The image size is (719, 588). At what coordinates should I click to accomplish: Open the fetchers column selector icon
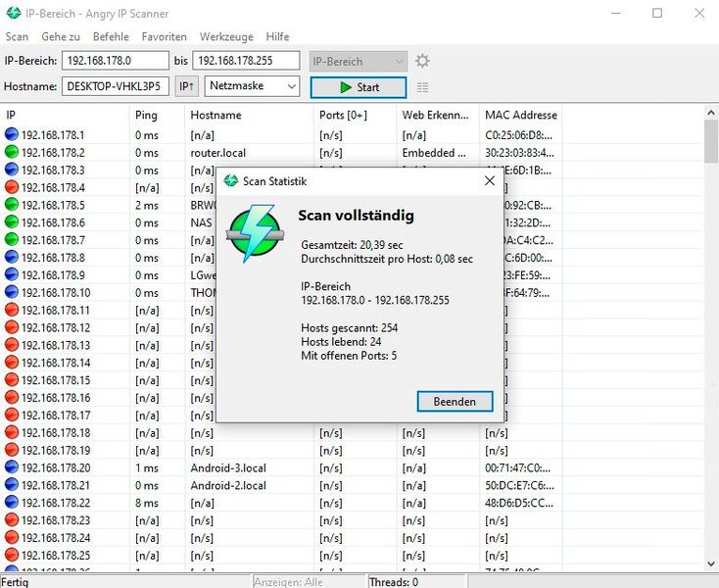tap(422, 87)
